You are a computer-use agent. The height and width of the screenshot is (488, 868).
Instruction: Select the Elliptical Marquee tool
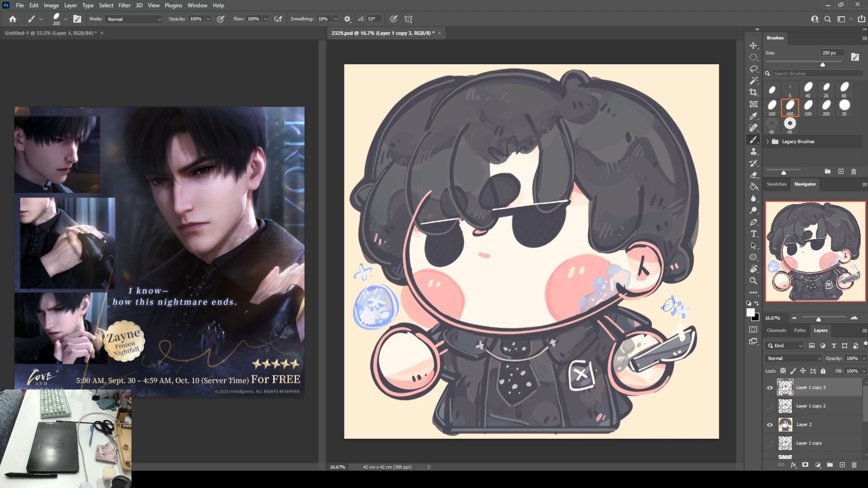(753, 57)
